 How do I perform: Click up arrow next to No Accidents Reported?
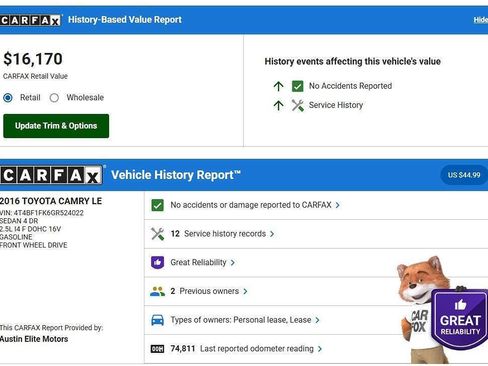[278, 86]
